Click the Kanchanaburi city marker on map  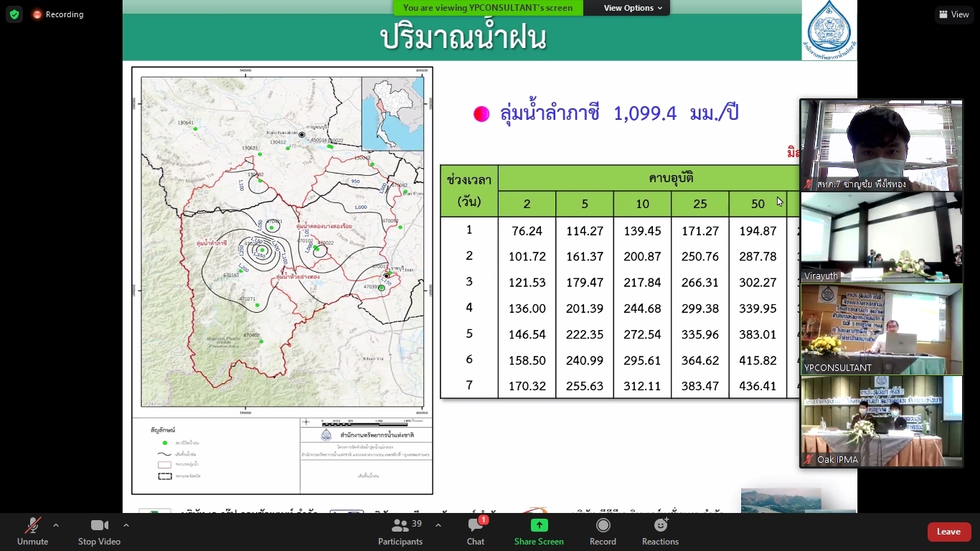(x=302, y=135)
